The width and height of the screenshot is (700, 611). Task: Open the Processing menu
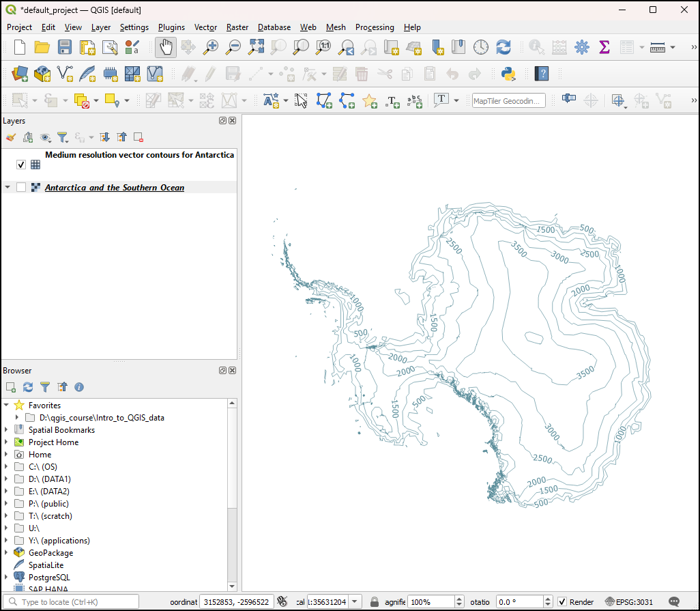click(x=374, y=27)
